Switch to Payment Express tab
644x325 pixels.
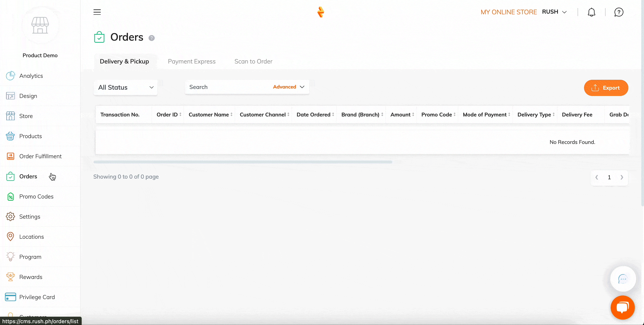coord(191,61)
